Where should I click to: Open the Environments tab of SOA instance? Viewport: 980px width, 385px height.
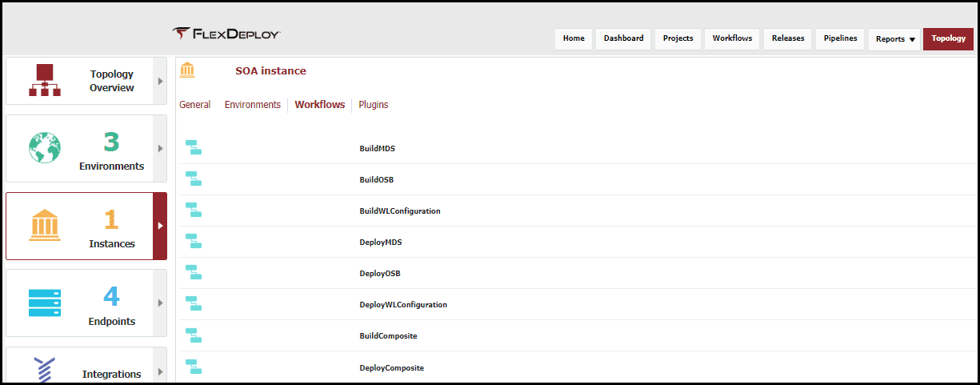253,105
